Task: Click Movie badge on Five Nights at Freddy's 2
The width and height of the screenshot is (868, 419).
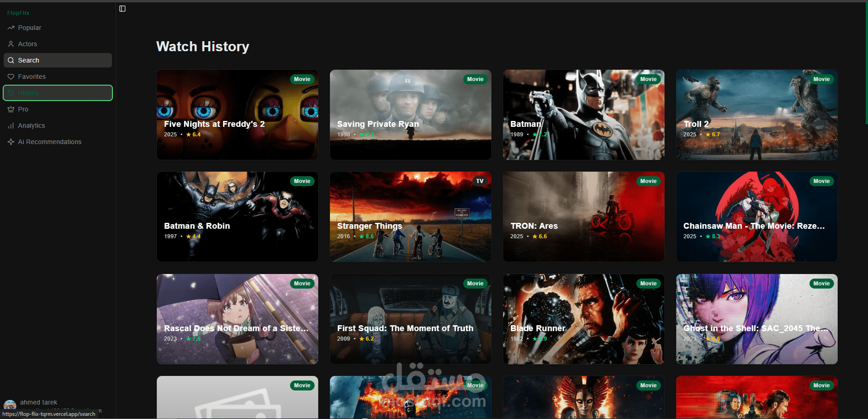Action: tap(302, 79)
